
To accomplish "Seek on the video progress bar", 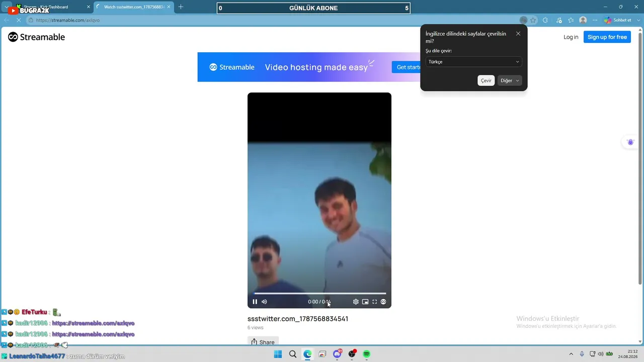I will click(320, 293).
